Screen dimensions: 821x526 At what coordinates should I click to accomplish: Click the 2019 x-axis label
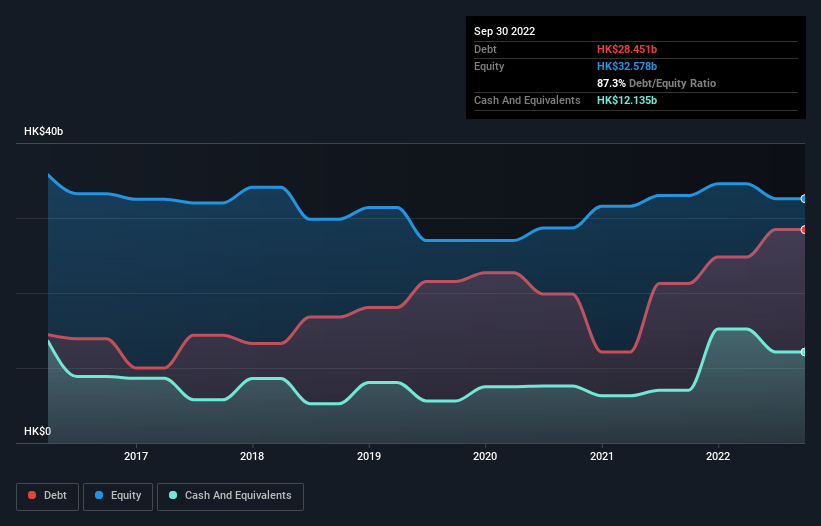[369, 456]
